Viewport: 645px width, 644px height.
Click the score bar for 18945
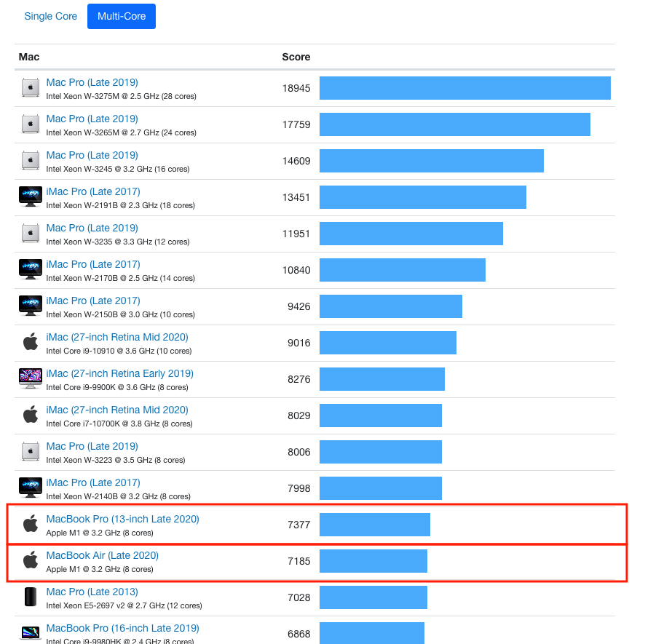[x=465, y=88]
